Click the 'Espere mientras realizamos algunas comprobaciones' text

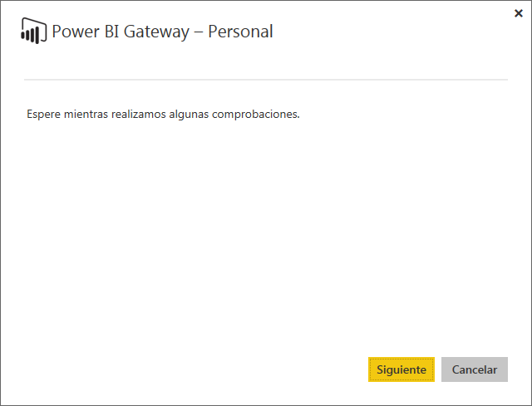click(x=163, y=115)
